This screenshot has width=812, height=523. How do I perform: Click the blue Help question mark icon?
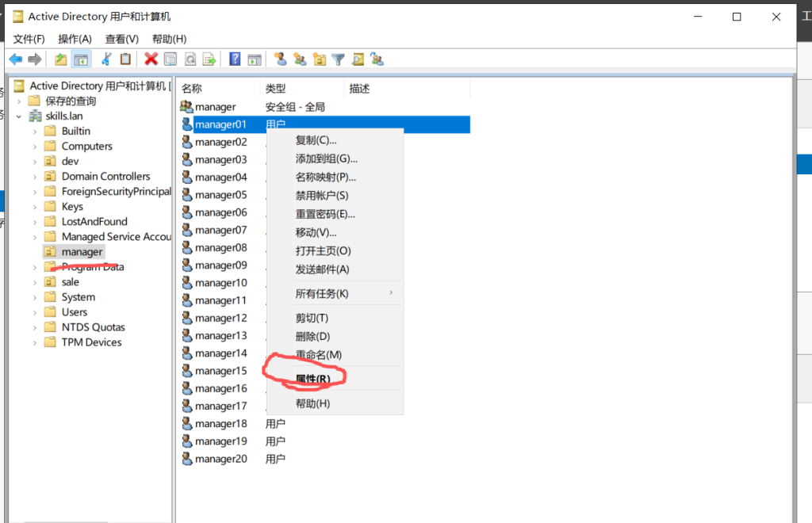[x=235, y=59]
